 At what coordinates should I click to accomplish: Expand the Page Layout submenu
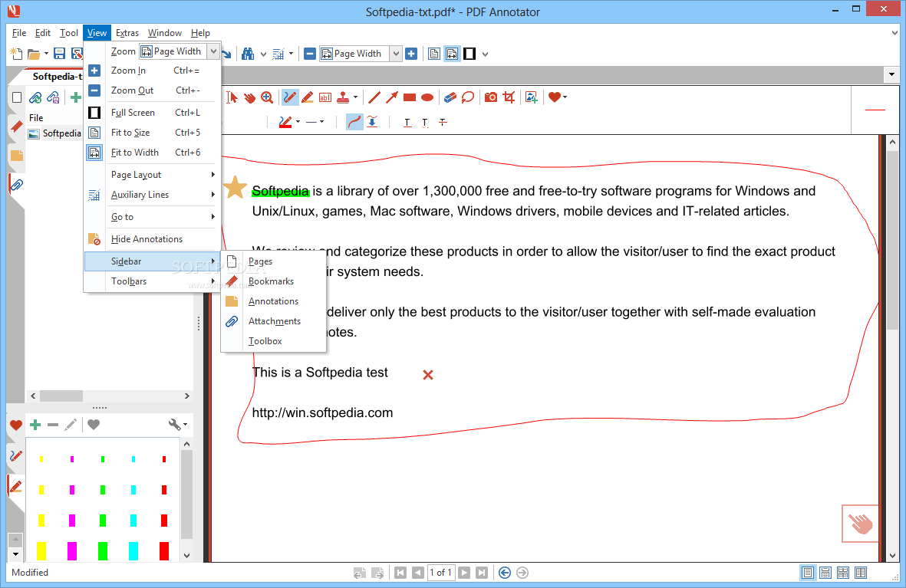click(x=153, y=175)
